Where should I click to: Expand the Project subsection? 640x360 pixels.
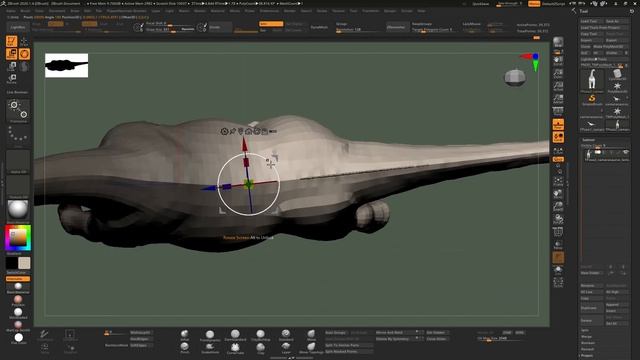point(587,356)
